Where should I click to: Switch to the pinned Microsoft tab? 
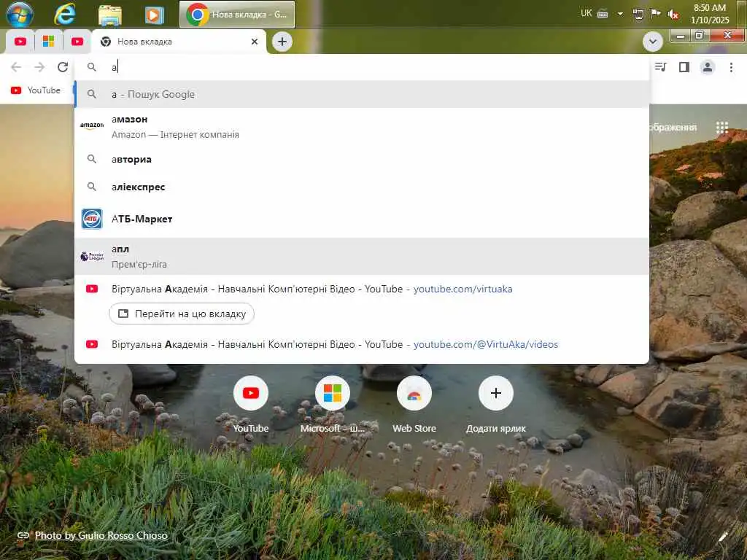[x=48, y=42]
